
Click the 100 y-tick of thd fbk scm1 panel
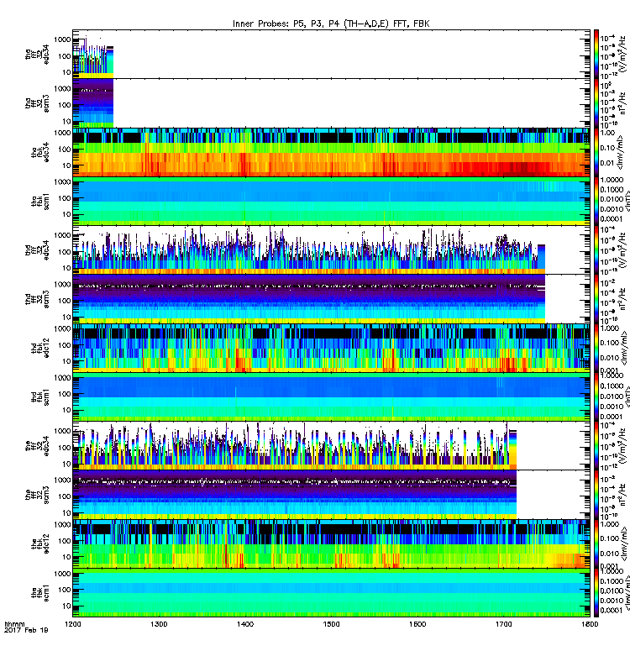click(65, 394)
